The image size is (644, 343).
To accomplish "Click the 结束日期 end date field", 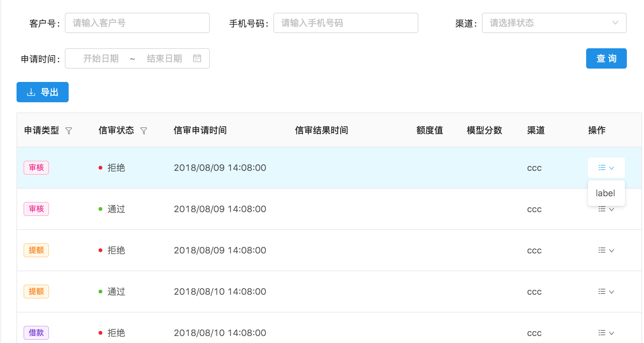I will point(164,58).
